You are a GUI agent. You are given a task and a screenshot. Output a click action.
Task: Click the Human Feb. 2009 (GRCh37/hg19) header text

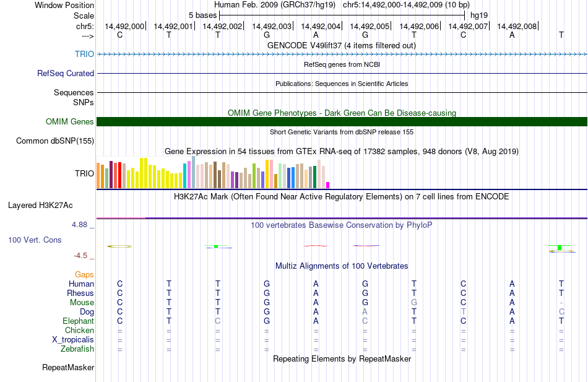point(276,5)
